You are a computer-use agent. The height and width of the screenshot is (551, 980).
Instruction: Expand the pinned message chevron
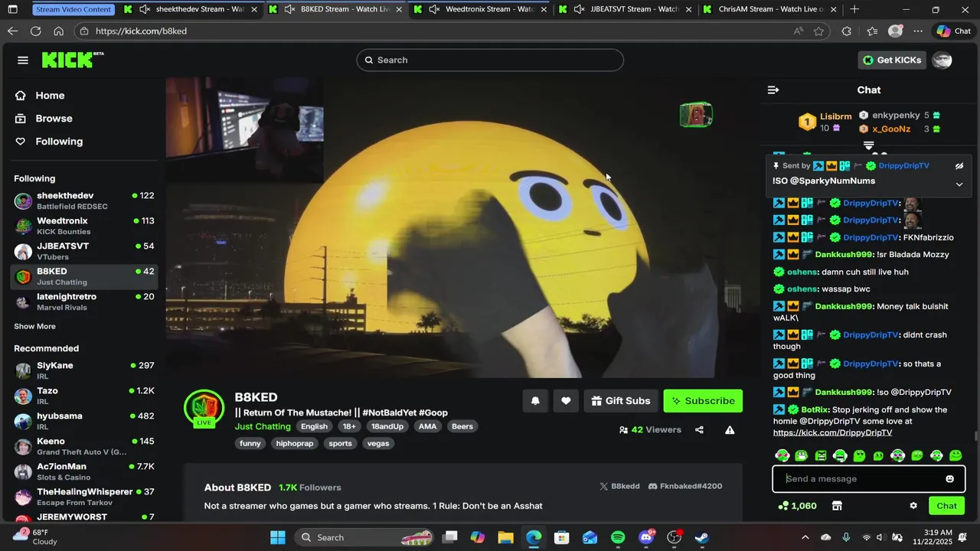pos(959,184)
